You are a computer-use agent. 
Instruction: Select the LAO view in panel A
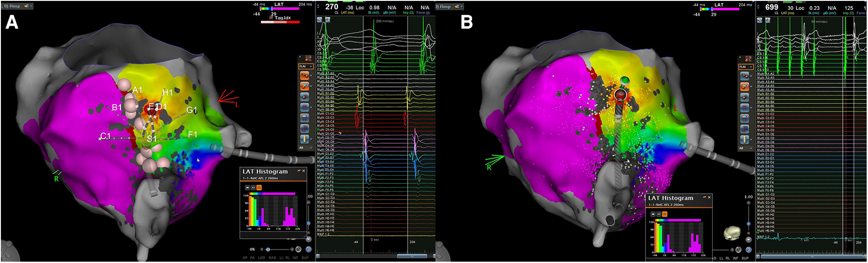coord(261,258)
